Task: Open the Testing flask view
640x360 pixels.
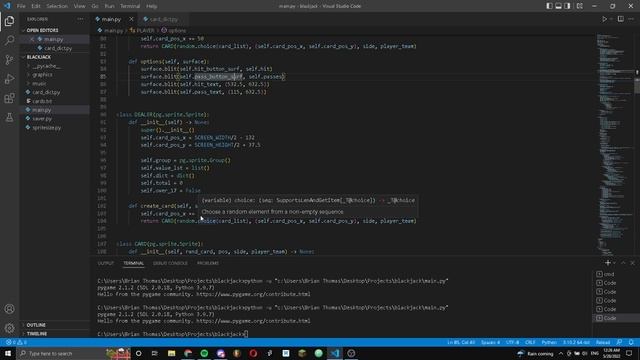Action: click(x=9, y=118)
